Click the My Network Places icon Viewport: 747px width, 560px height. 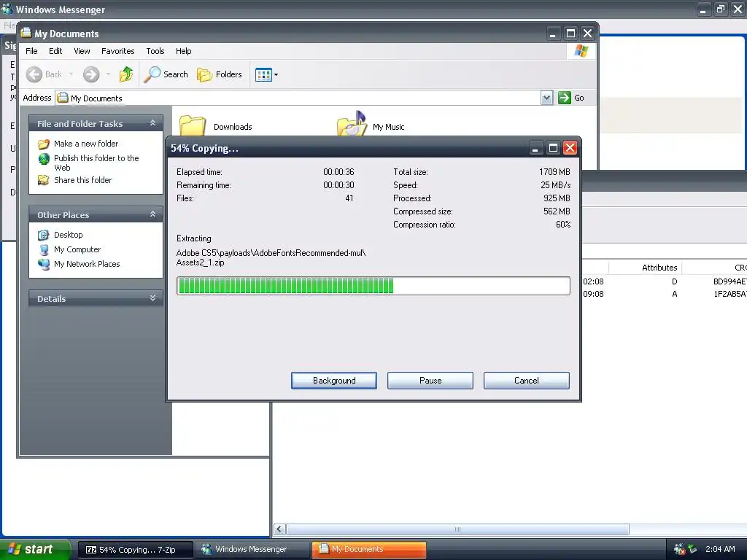pyautogui.click(x=43, y=264)
